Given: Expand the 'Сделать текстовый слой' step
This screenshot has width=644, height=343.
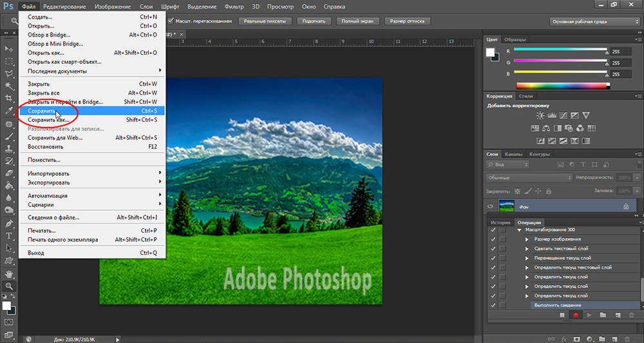Looking at the screenshot, I should click(527, 248).
